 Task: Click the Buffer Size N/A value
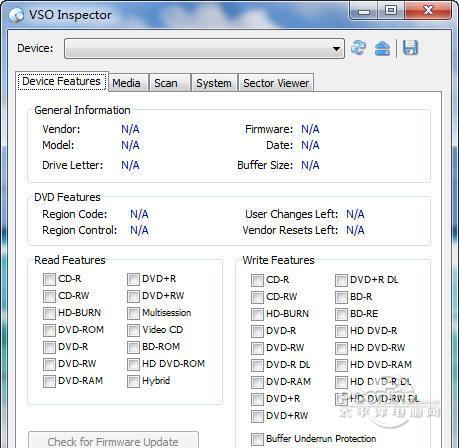pos(310,165)
